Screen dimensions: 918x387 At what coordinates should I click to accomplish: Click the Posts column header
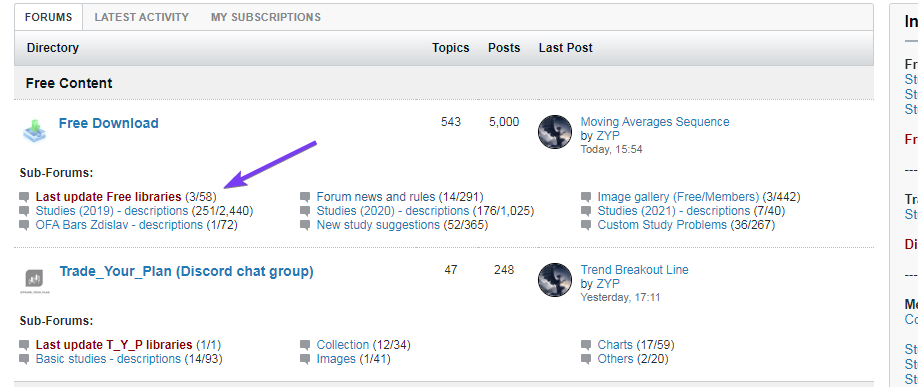(504, 48)
